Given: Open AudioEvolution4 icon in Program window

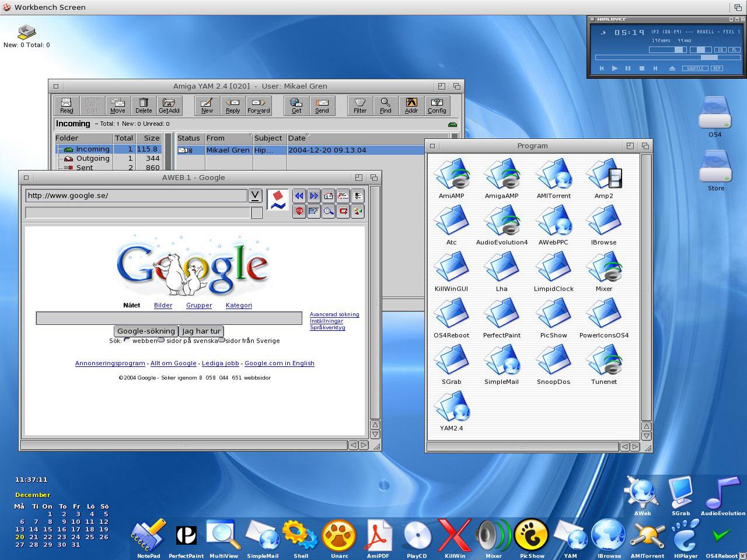Looking at the screenshot, I should [x=502, y=225].
